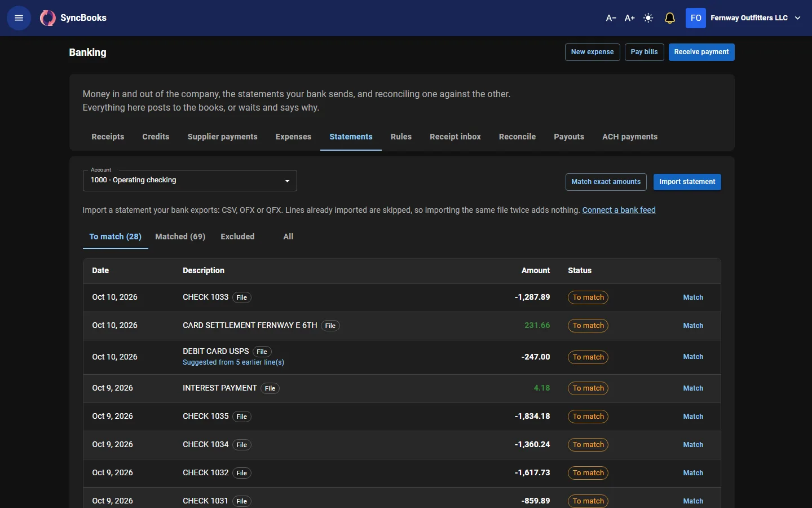The image size is (812, 508).
Task: Click Import statement button
Action: point(687,182)
